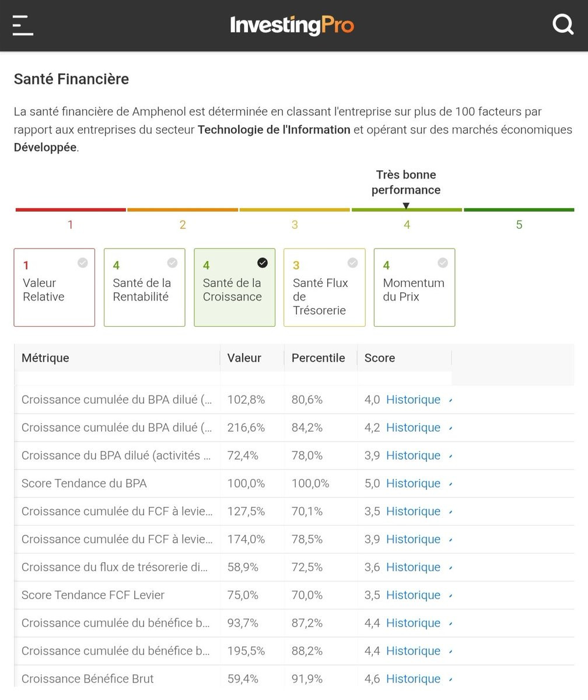Viewport: 588px width, 700px height.
Task: Open Historique for the 216,6% row
Action: pos(413,428)
